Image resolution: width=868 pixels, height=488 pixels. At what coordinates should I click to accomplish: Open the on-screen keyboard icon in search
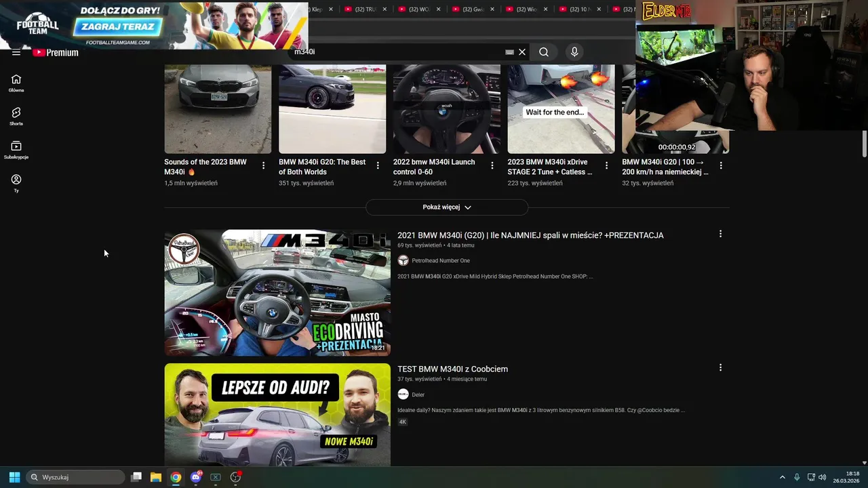(509, 52)
